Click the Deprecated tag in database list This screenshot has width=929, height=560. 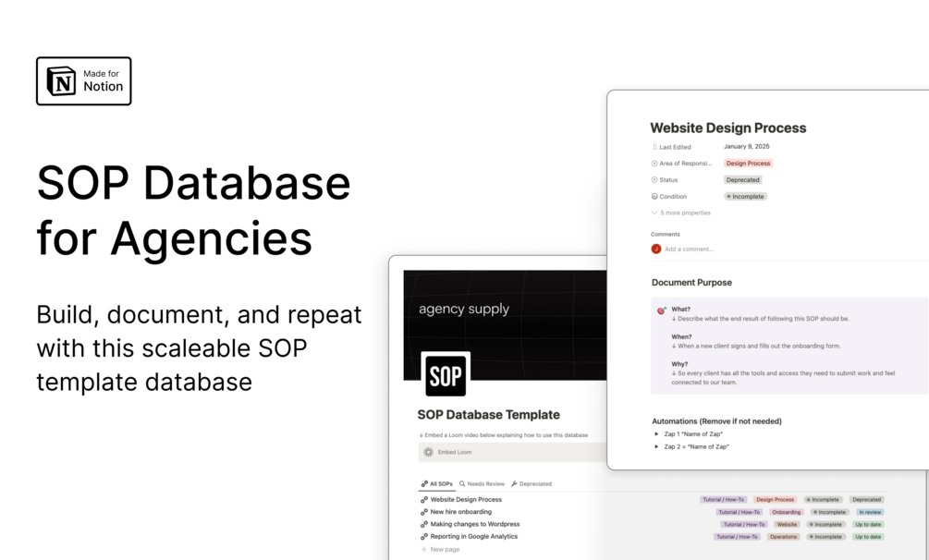click(867, 500)
